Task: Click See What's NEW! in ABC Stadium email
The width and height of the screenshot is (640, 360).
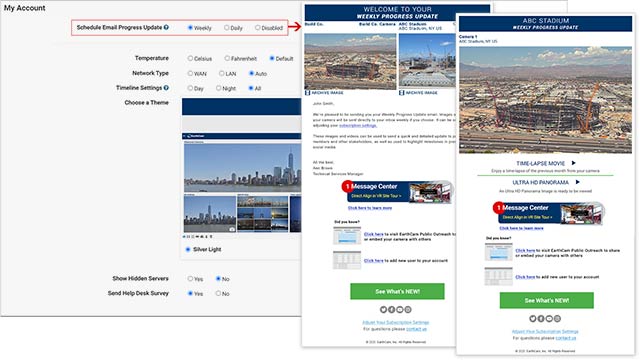Action: tap(547, 300)
